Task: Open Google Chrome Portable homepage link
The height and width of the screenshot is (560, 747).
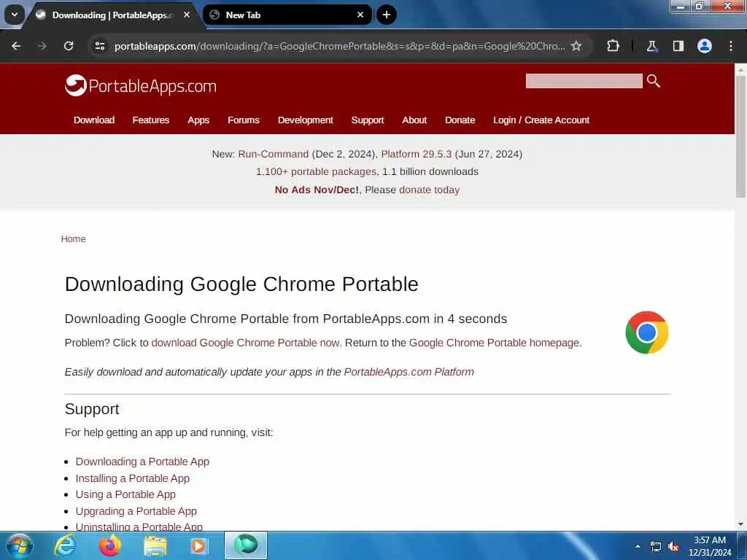Action: tap(495, 343)
